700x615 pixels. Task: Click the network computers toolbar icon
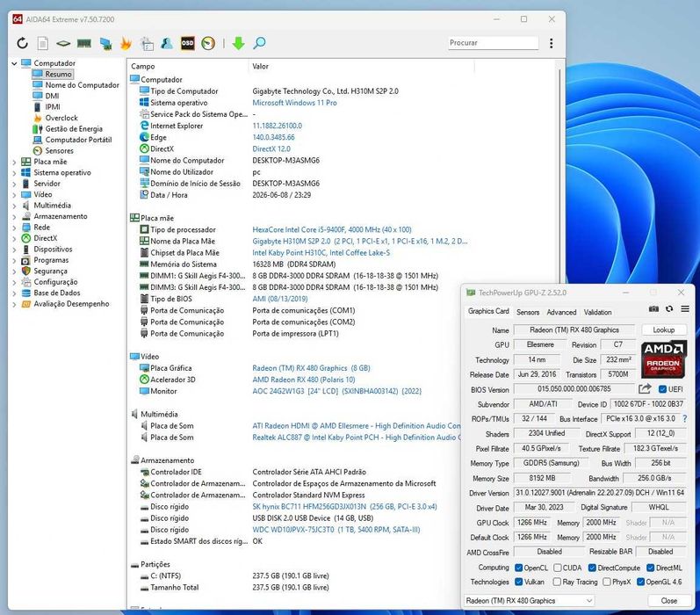[x=105, y=43]
